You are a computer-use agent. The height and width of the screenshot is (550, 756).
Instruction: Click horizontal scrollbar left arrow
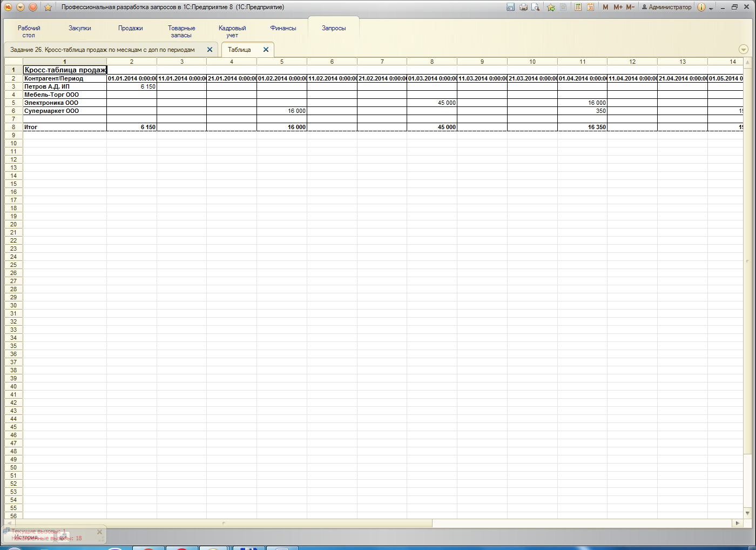click(x=9, y=523)
